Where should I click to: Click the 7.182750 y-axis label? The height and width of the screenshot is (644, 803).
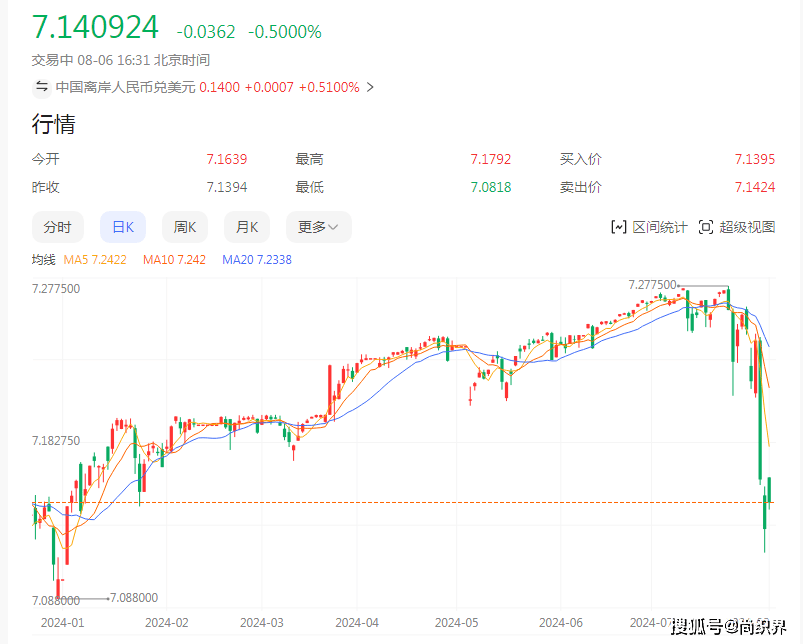click(56, 441)
